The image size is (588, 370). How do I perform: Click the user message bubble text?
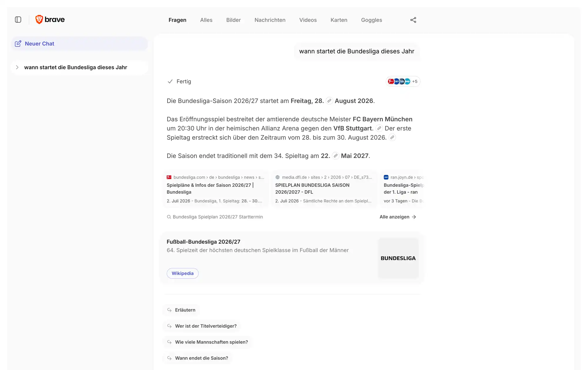pyautogui.click(x=357, y=51)
